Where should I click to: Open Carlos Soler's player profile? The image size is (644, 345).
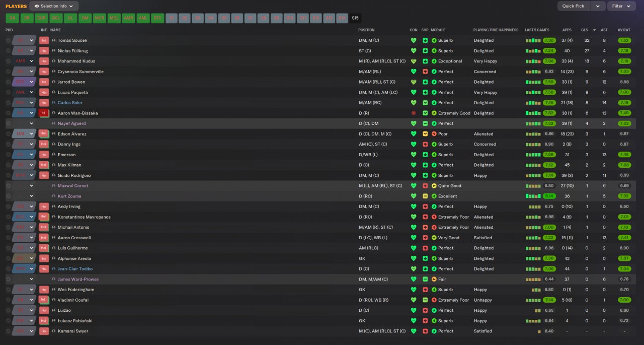(x=70, y=103)
